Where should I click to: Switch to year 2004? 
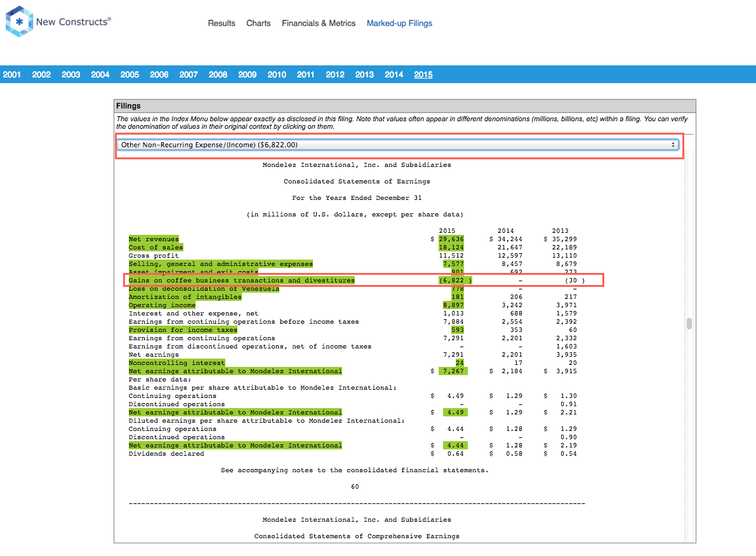click(100, 75)
